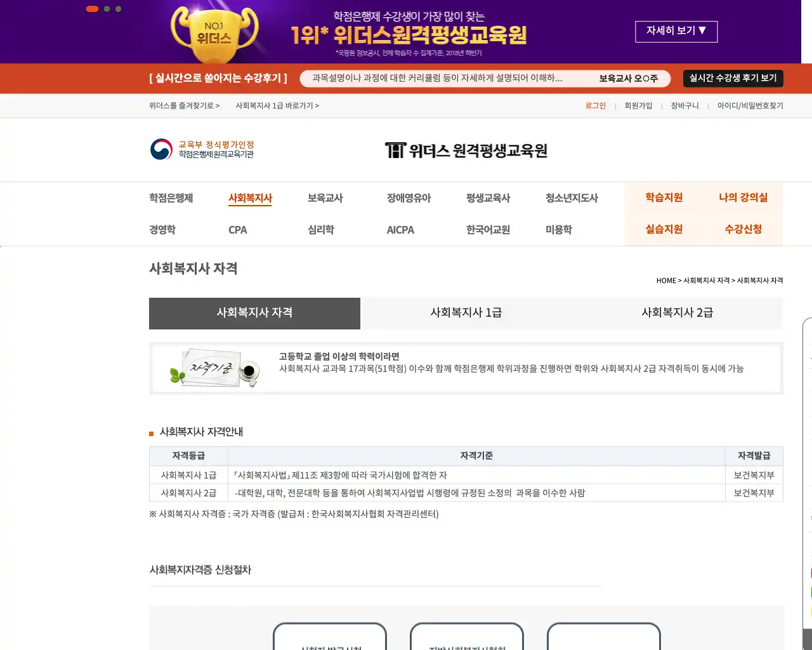Open the 평생교육사 menu item
This screenshot has width=812, height=650.
pos(487,197)
